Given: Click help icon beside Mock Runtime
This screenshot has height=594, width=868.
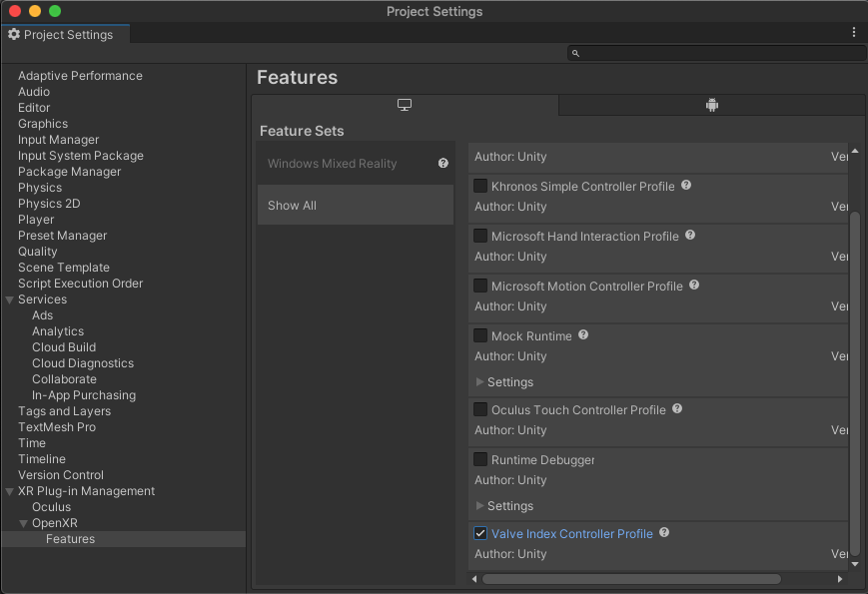Looking at the screenshot, I should click(x=583, y=335).
